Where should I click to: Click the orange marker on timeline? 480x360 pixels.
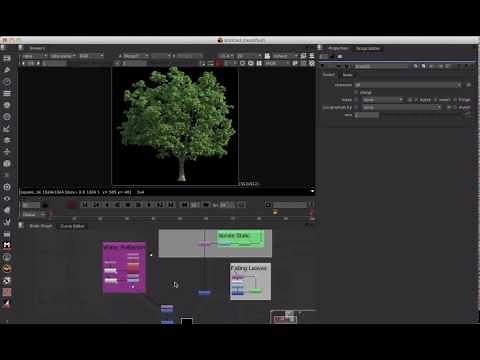click(x=275, y=212)
